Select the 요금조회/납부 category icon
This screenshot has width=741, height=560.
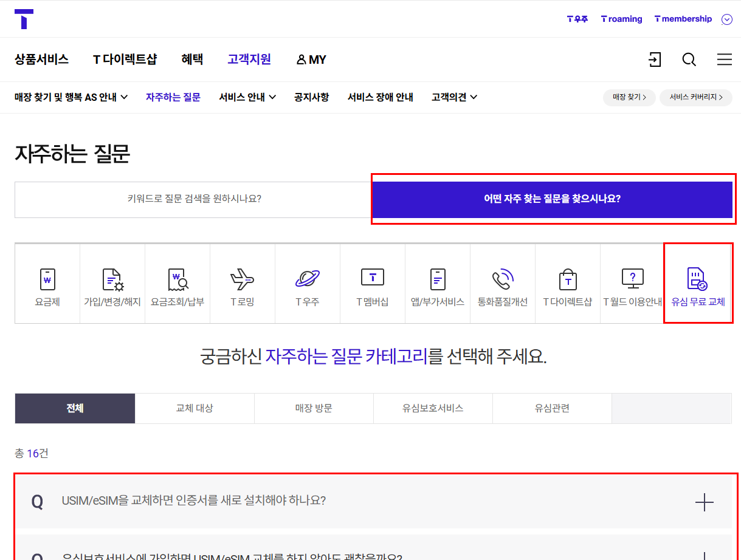[x=177, y=279]
